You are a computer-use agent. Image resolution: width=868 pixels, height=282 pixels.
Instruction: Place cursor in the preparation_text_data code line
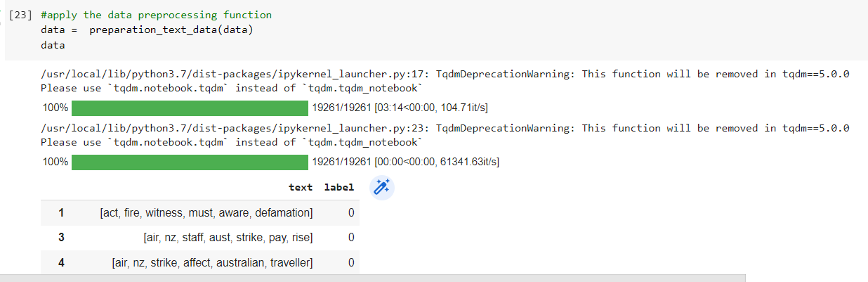click(171, 30)
